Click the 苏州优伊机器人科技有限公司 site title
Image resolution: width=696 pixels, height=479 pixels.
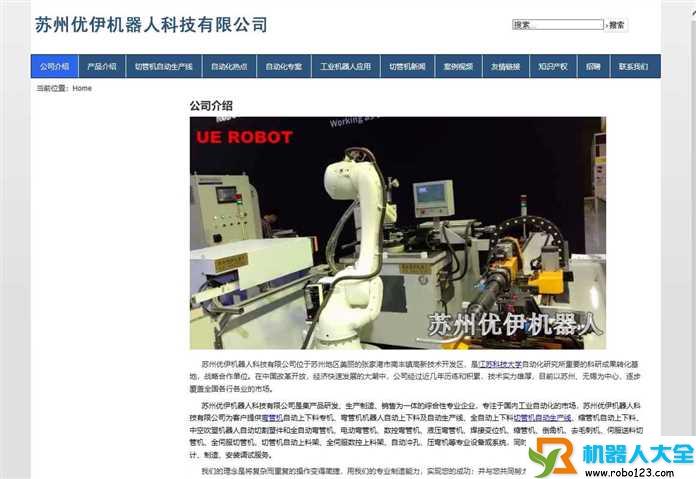[x=151, y=24]
